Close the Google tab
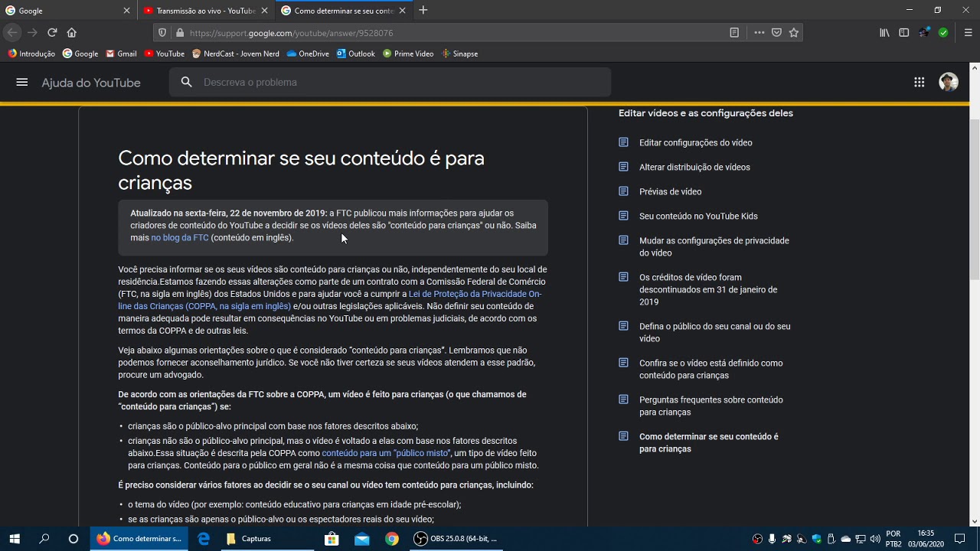980x551 pixels. 127,11
